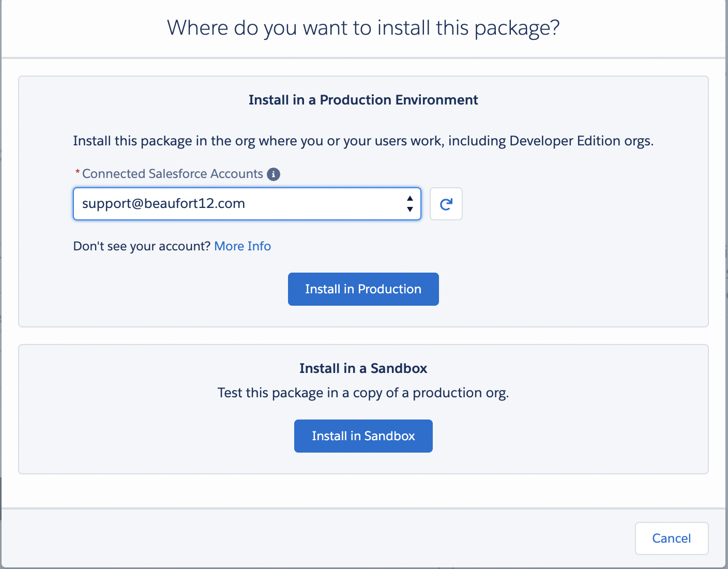Start a sandbox test installation
The height and width of the screenshot is (569, 728).
click(x=363, y=436)
